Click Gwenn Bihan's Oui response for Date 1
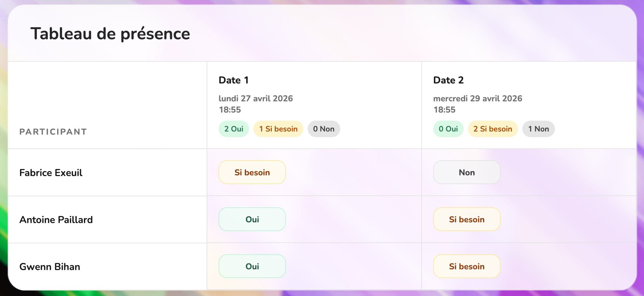This screenshot has height=296, width=644. point(252,266)
